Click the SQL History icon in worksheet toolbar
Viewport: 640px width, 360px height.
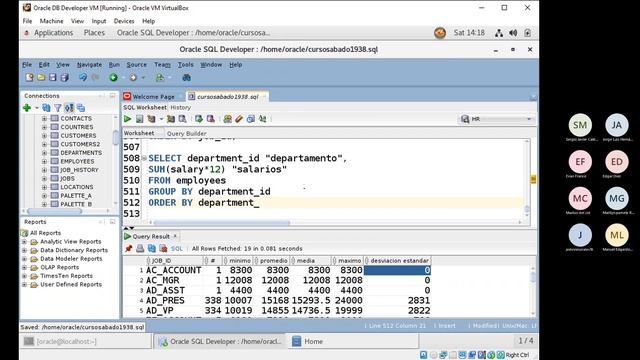point(251,119)
